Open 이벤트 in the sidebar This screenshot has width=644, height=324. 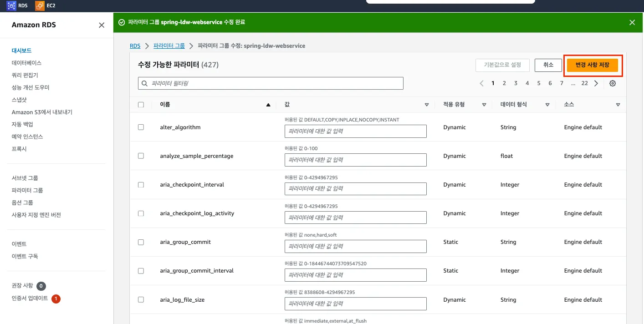pyautogui.click(x=19, y=244)
